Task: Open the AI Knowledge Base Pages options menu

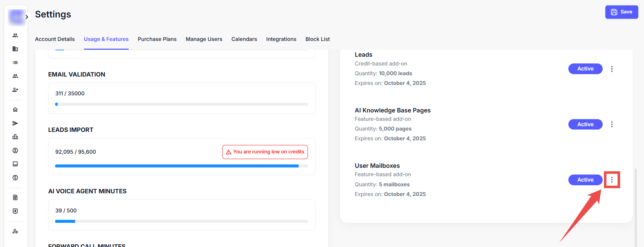Action: pyautogui.click(x=612, y=125)
